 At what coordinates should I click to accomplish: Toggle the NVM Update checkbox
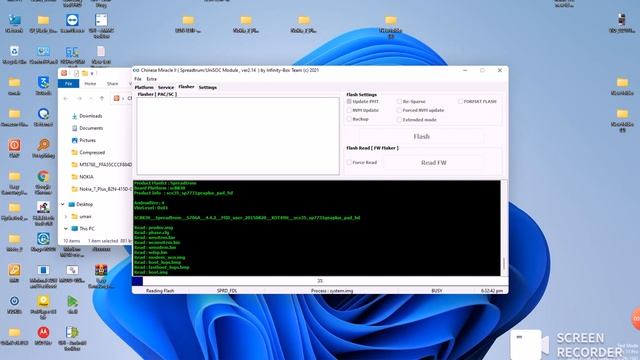pos(349,110)
